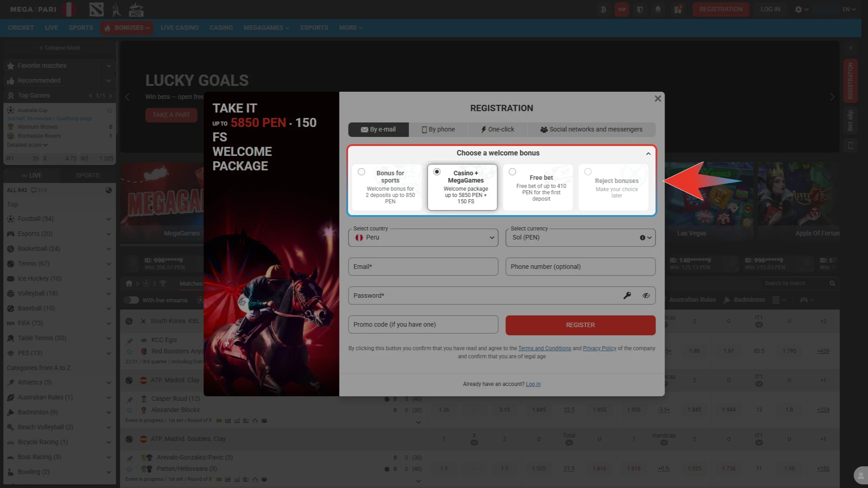This screenshot has height=488, width=868.
Task: Go to next promo banner arrow
Action: [x=832, y=97]
